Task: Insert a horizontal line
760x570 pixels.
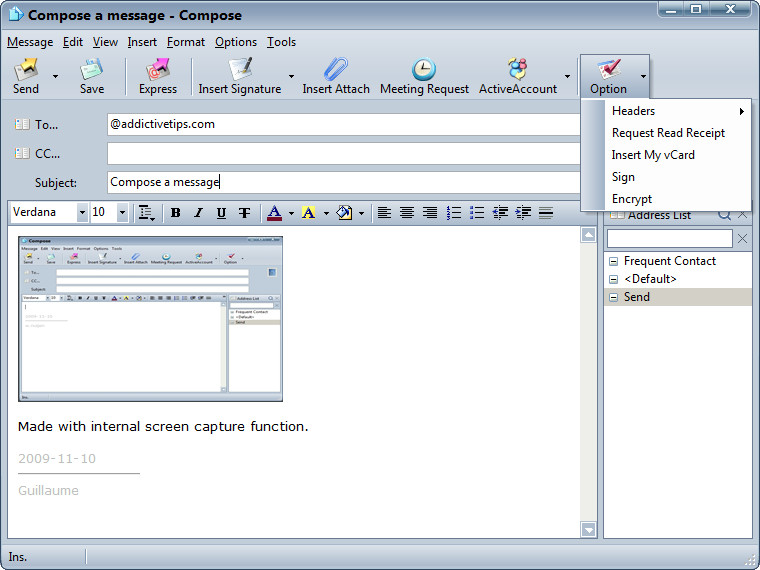Action: [x=546, y=213]
